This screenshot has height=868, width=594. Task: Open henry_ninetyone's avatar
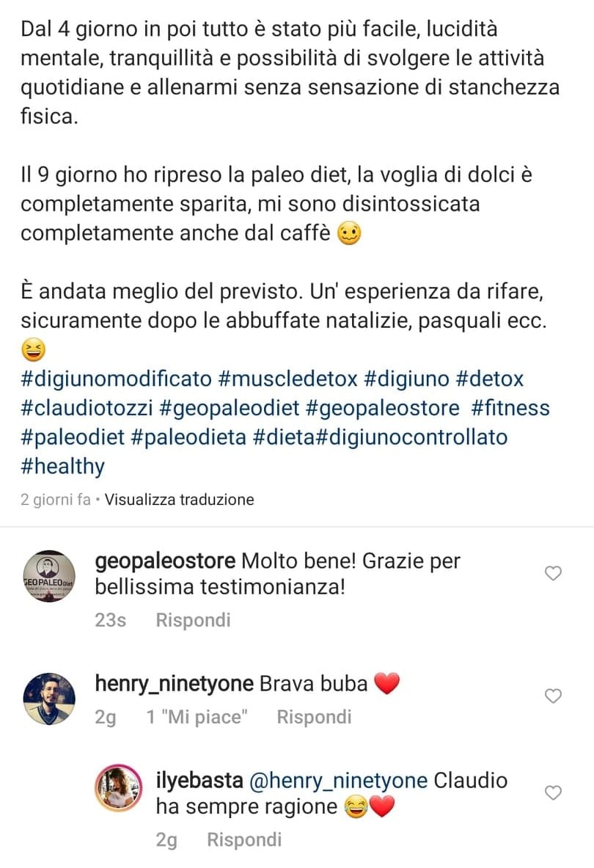48,699
